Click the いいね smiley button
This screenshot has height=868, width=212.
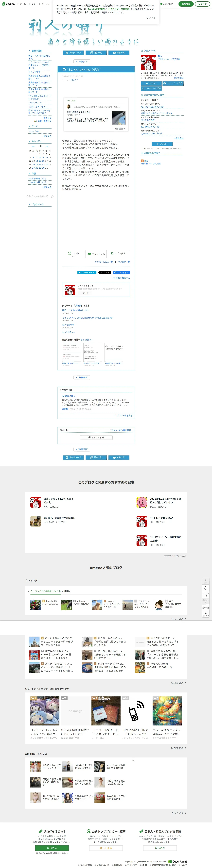tap(73, 254)
